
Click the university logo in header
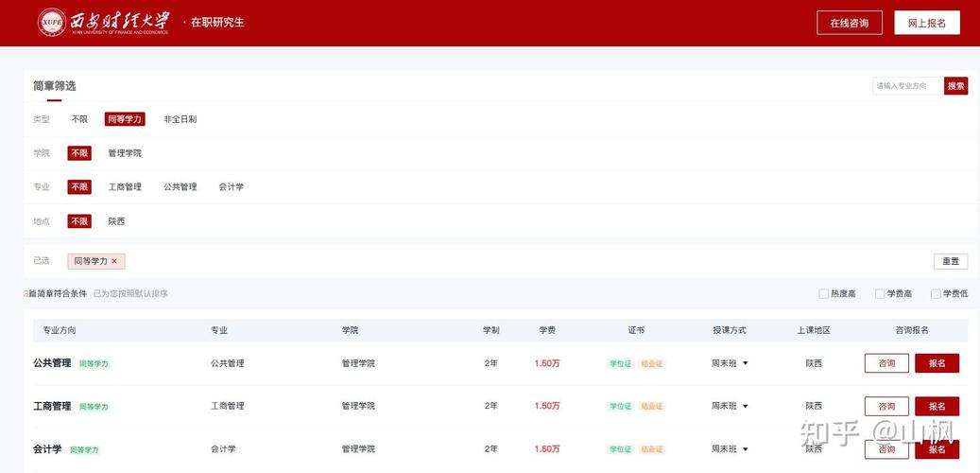tap(104, 23)
